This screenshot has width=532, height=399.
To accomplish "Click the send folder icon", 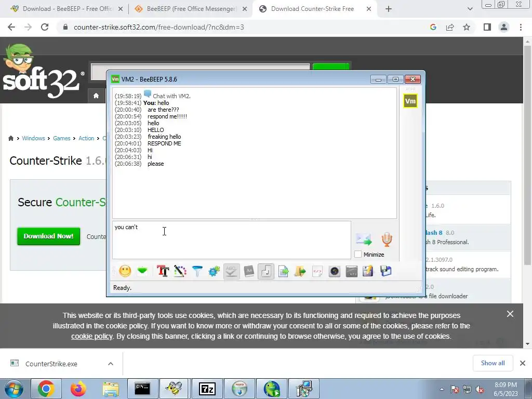I will tap(300, 271).
